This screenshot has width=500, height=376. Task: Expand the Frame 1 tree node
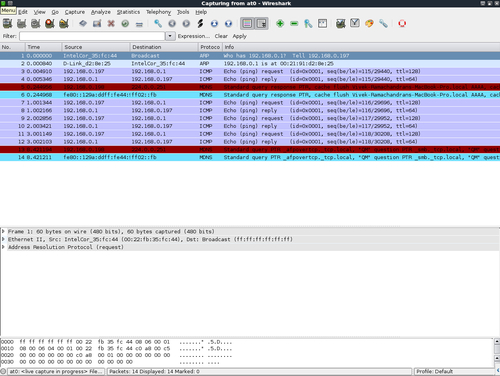coord(3,231)
